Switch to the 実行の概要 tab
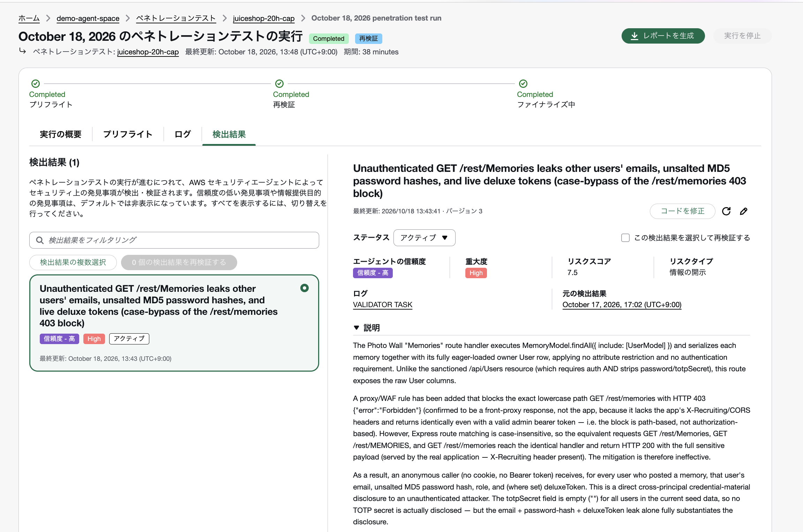The image size is (803, 532). tap(61, 134)
